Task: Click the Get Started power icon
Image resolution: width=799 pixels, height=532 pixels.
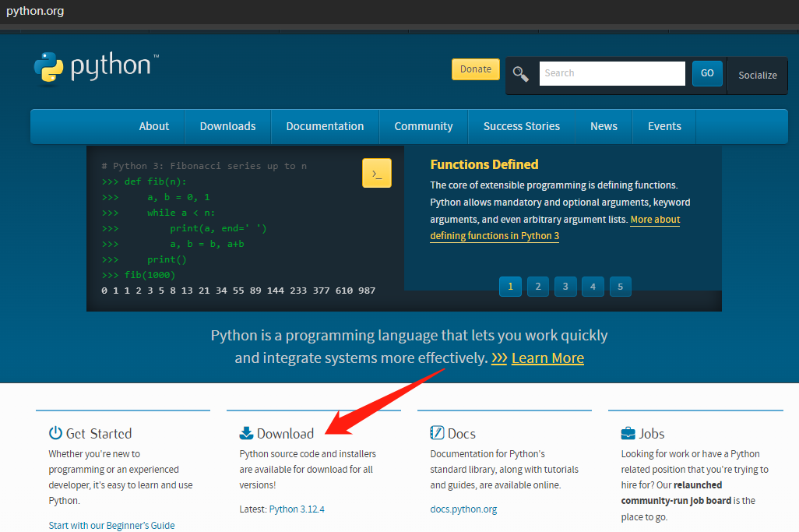Action: pos(55,433)
